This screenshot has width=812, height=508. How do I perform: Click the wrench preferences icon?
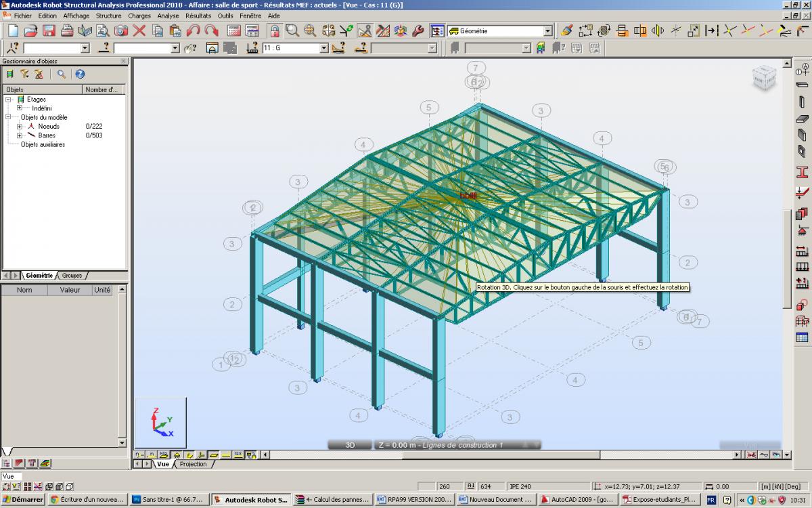point(418,30)
